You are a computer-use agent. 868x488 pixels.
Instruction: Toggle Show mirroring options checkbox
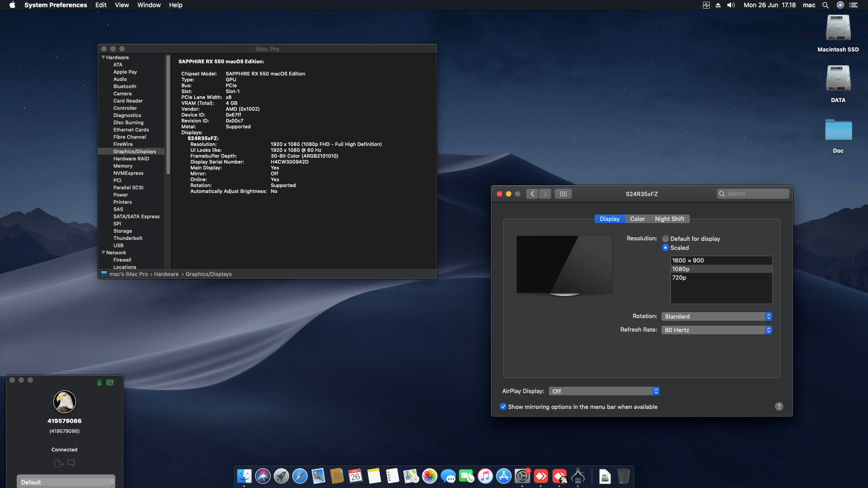[x=503, y=407]
